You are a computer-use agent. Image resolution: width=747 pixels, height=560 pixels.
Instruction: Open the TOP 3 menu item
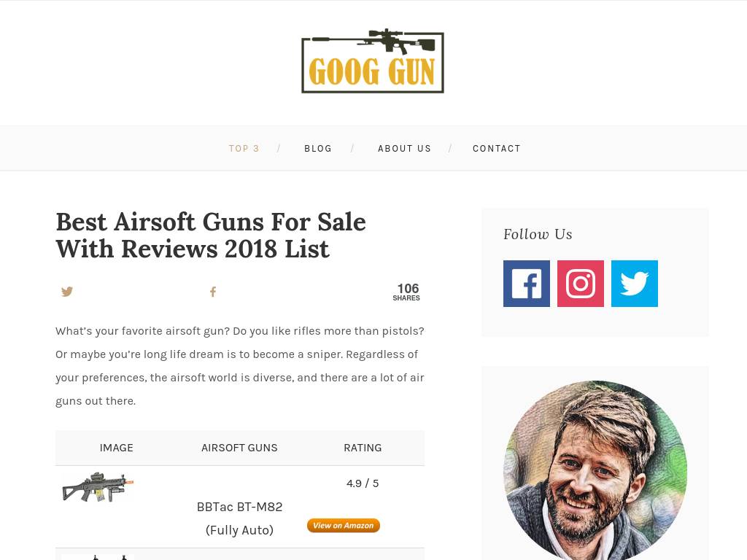point(244,149)
